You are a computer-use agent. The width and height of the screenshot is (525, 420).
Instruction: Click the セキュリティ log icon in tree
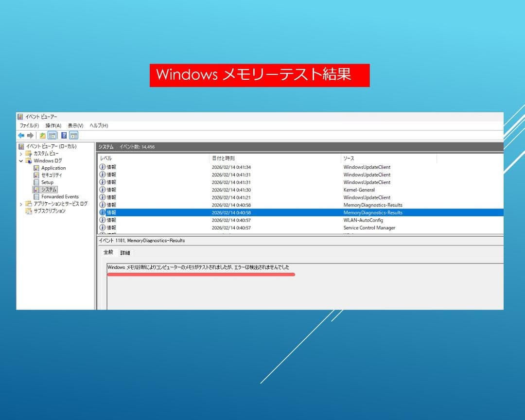coord(36,175)
